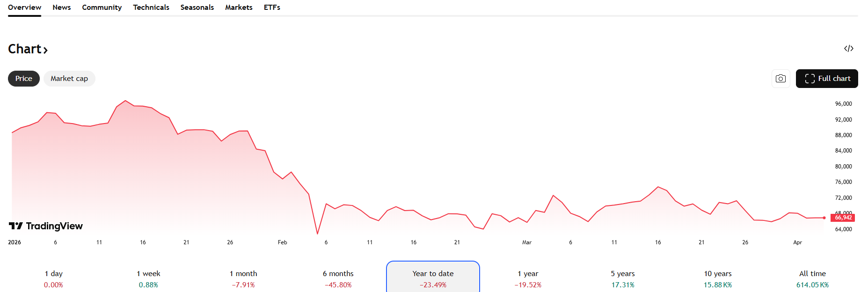Expand the Chart heading arrow
Screen dimensions: 868x292
pyautogui.click(x=45, y=50)
